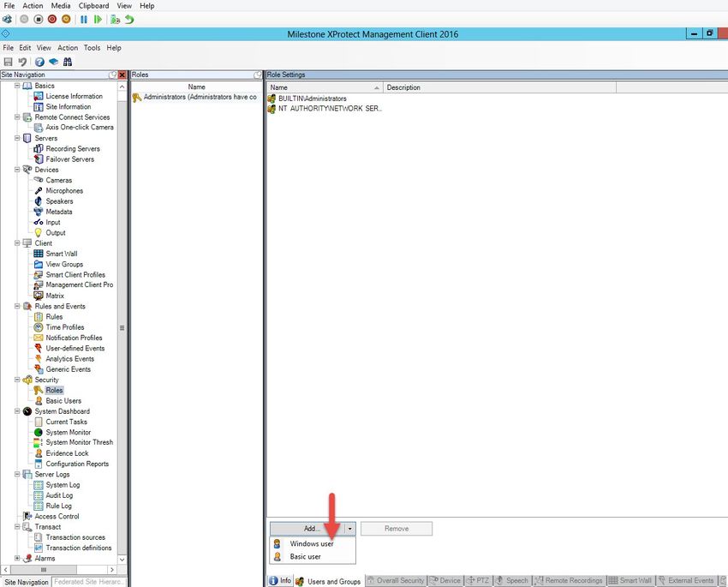The width and height of the screenshot is (728, 587).
Task: Pause the virtual machine with the blue pause icon
Action: click(x=84, y=20)
